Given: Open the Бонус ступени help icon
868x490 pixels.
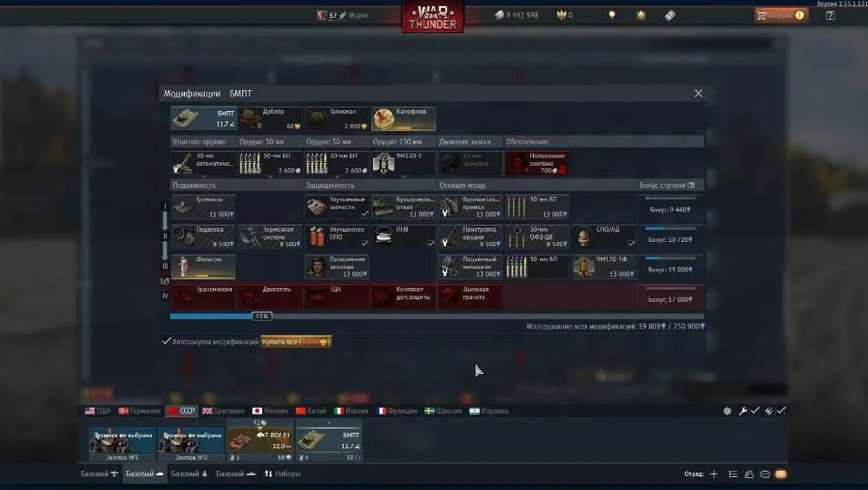Looking at the screenshot, I should click(691, 186).
